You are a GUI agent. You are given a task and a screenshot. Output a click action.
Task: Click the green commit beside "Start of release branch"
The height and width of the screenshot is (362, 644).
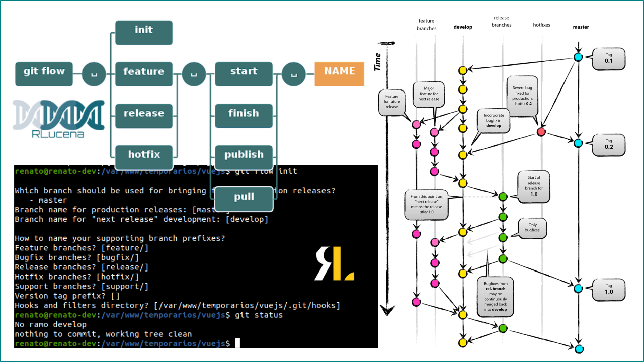click(502, 196)
